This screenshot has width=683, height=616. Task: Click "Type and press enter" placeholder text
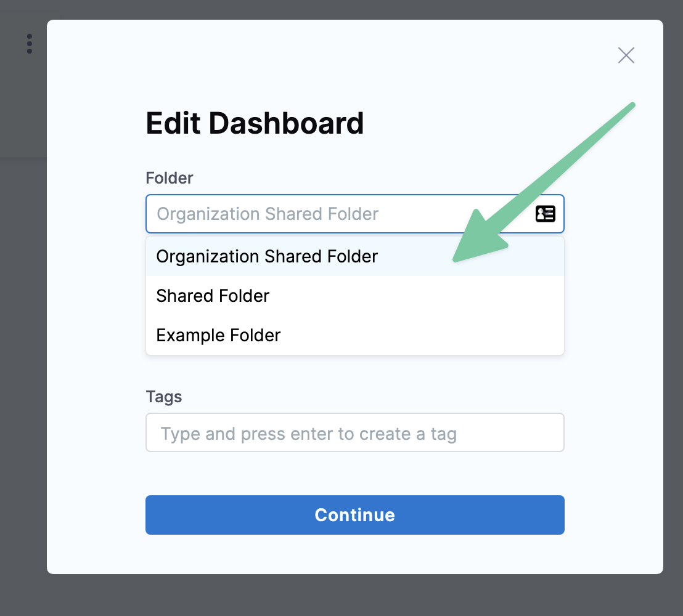point(308,434)
